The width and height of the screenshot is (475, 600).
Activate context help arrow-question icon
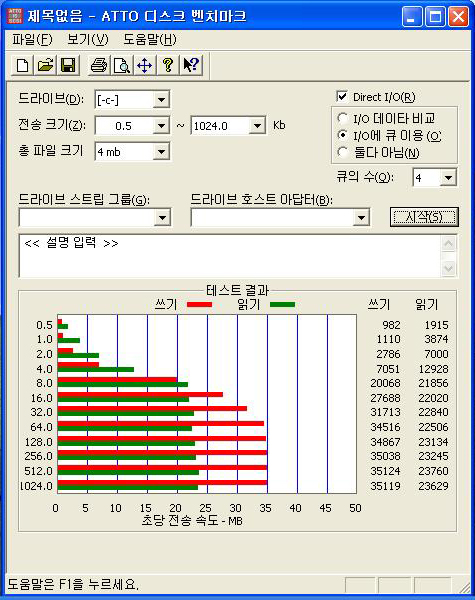[x=191, y=65]
